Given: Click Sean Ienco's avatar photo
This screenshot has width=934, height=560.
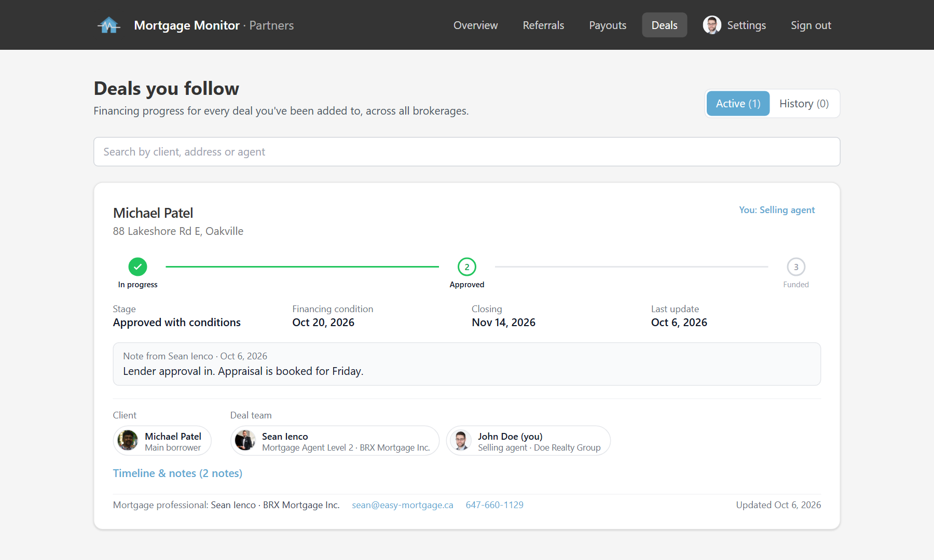Looking at the screenshot, I should click(245, 441).
